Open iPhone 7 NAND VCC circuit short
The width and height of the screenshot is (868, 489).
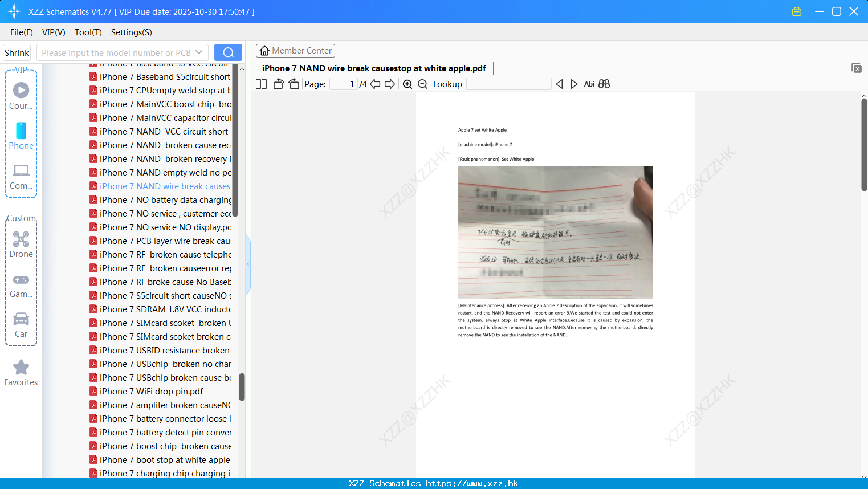pos(161,132)
